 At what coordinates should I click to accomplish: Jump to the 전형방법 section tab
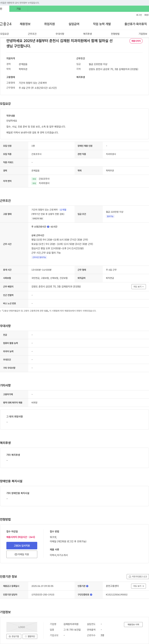[x=115, y=34]
